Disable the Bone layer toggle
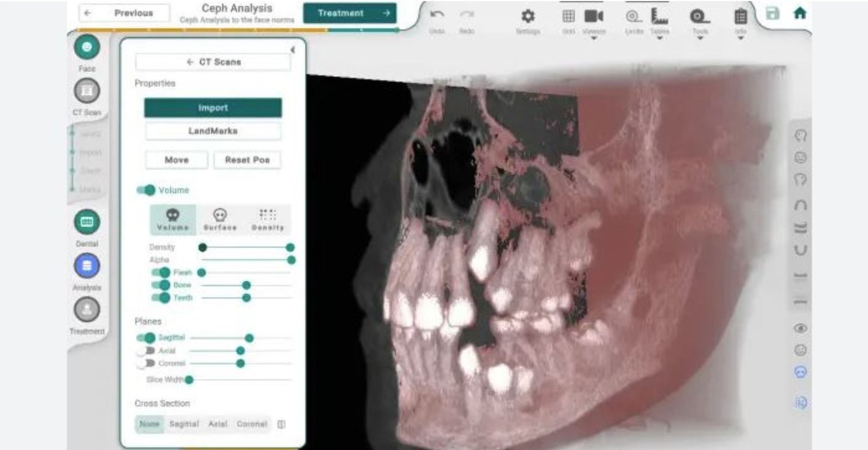 pos(161,285)
